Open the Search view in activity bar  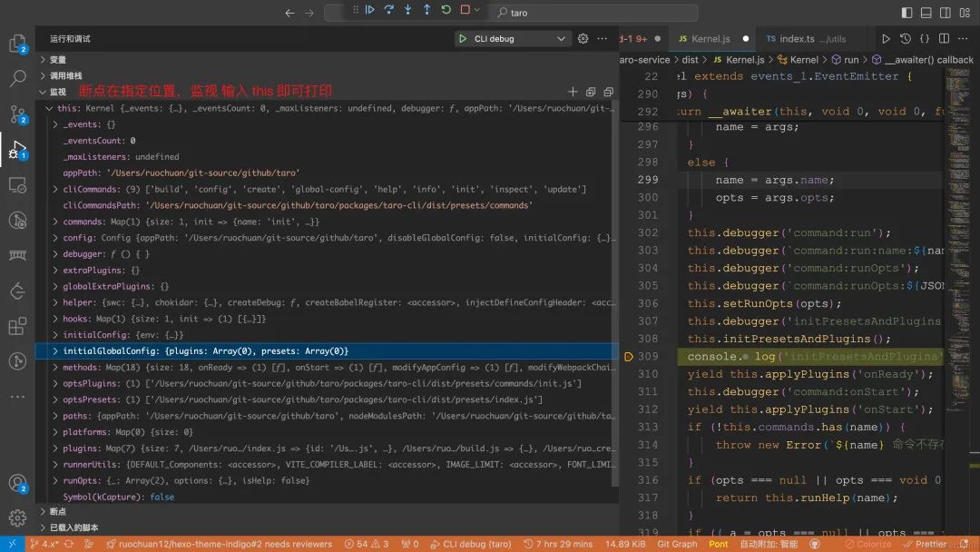point(17,78)
